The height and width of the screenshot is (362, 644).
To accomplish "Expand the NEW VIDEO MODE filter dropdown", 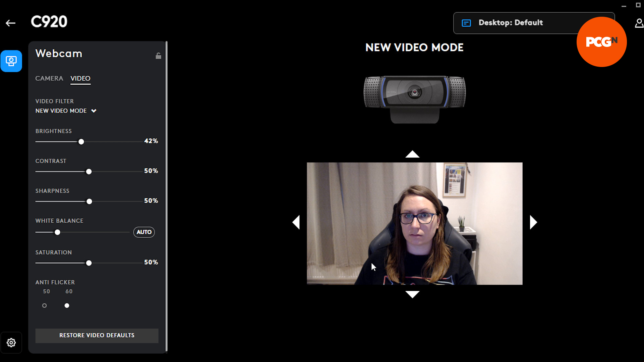I will (x=66, y=111).
